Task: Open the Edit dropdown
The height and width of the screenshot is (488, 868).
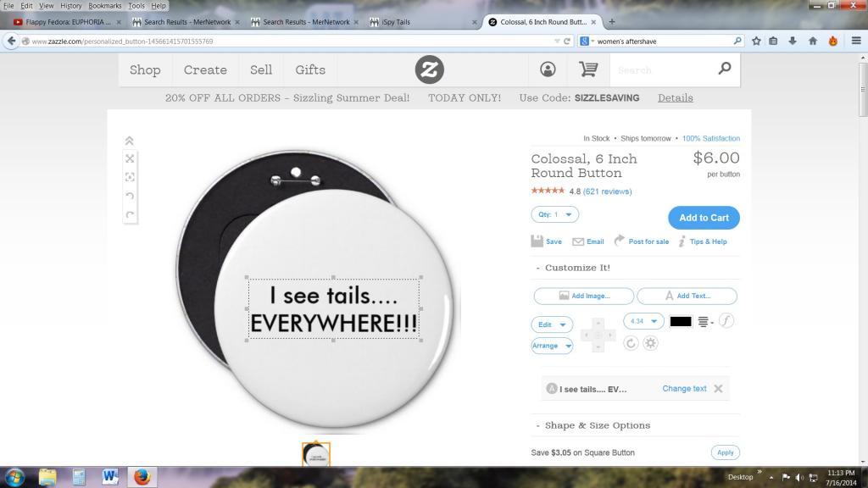Action: tap(552, 324)
